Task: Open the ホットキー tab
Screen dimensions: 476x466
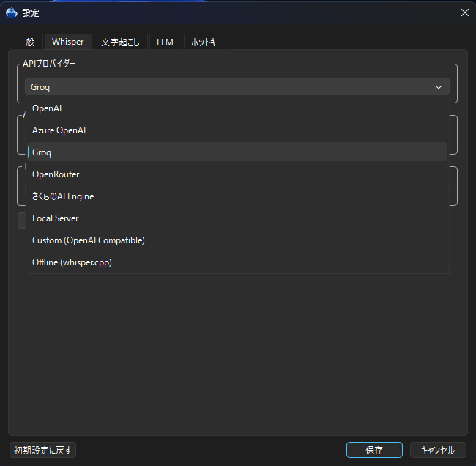Action: (207, 42)
